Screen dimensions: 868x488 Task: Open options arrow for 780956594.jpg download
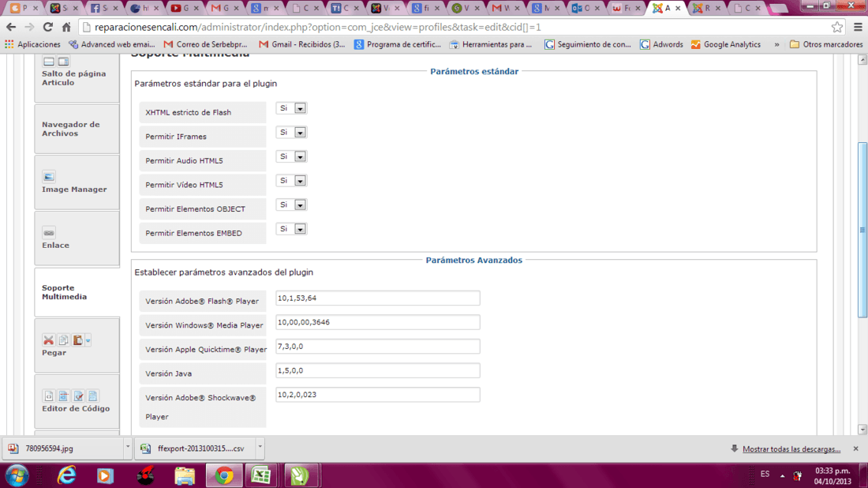coord(127,446)
